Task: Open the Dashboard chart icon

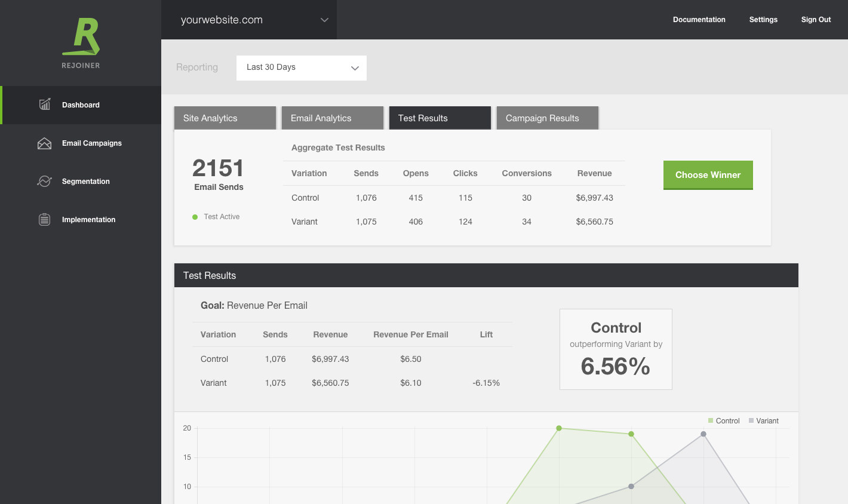Action: click(x=45, y=105)
